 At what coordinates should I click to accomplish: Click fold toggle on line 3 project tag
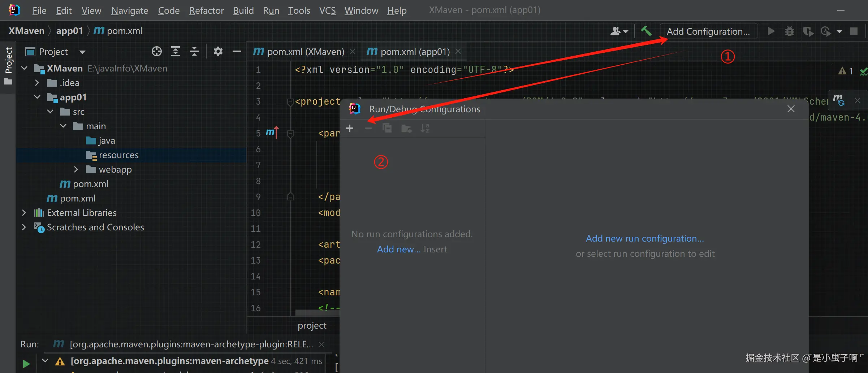(x=290, y=102)
